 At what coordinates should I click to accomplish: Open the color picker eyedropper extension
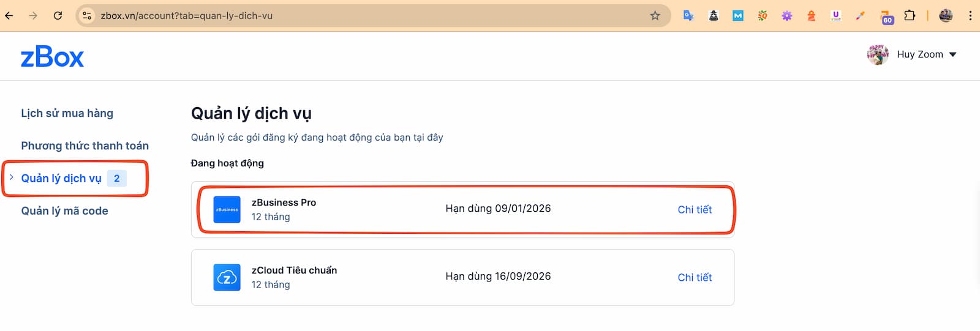point(861,15)
